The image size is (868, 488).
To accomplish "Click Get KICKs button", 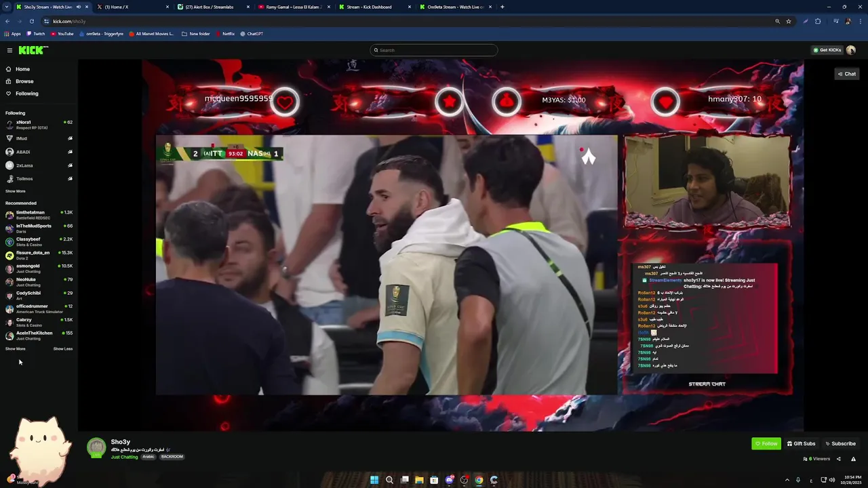I will (x=827, y=50).
